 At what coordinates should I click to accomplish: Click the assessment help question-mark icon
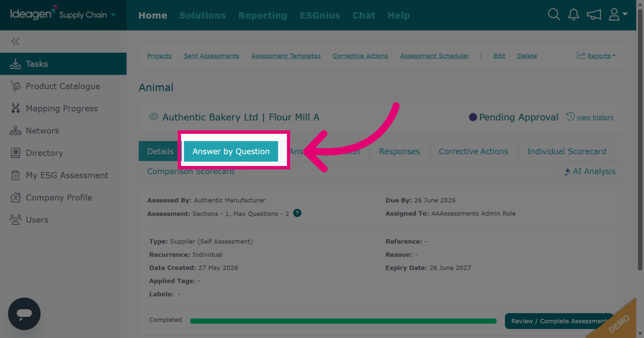297,213
